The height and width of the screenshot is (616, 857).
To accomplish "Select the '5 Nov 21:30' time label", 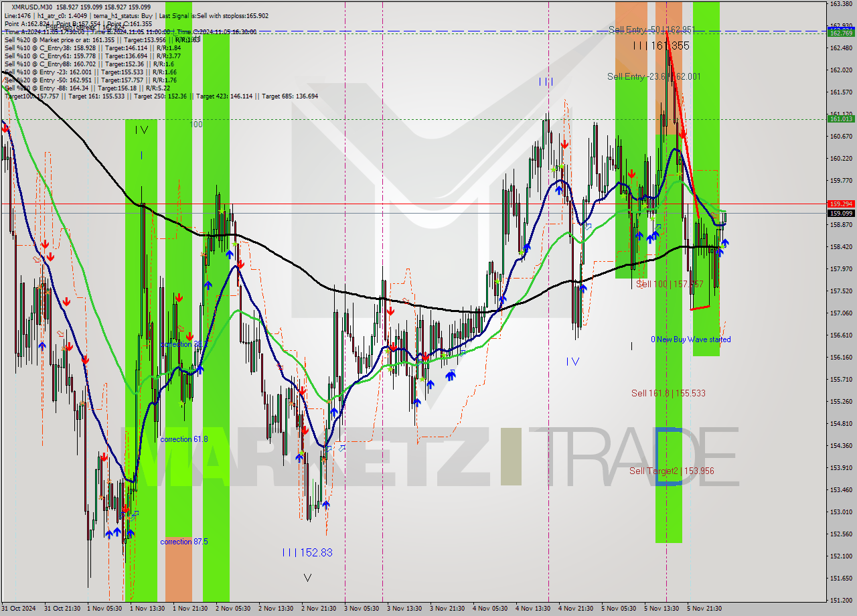I will (705, 609).
